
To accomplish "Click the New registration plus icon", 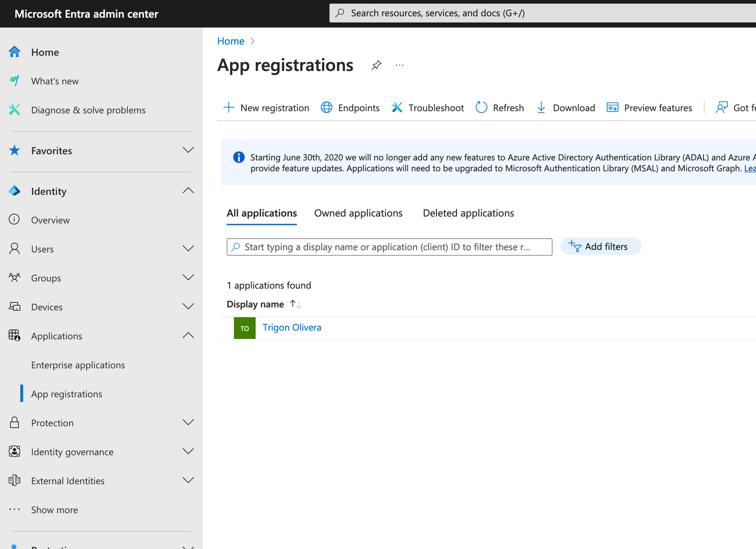I will tap(229, 108).
